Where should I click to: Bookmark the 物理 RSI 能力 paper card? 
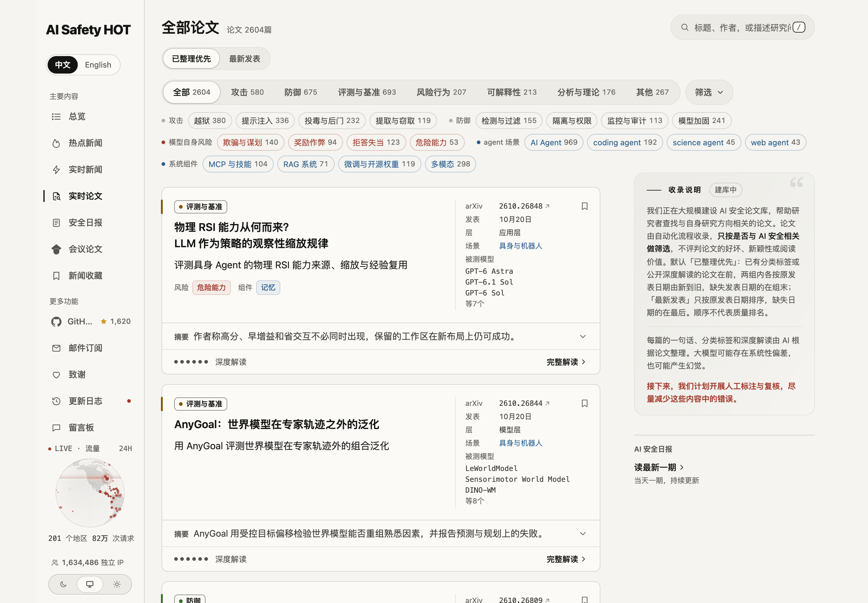click(x=584, y=206)
